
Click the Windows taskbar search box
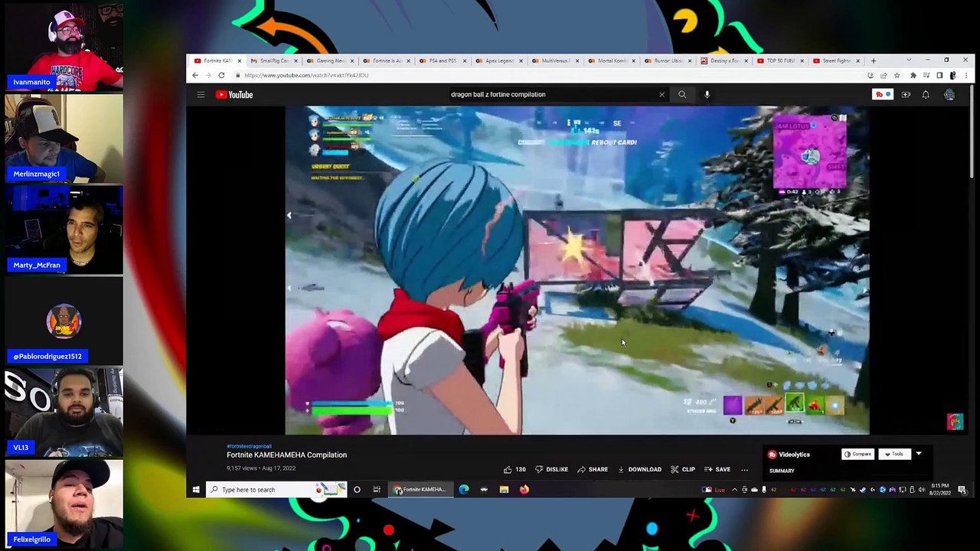(x=276, y=490)
